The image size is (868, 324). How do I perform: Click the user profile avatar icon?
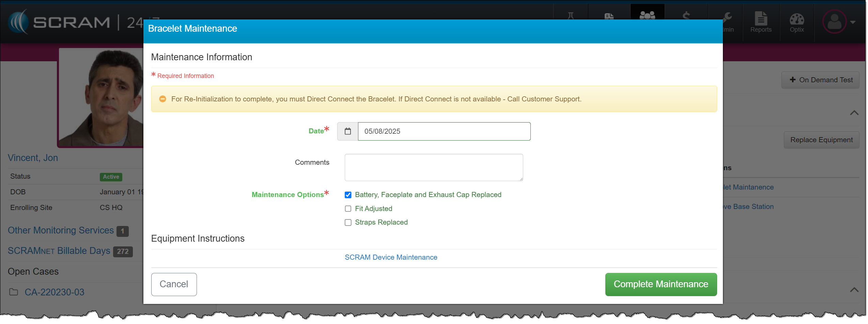pyautogui.click(x=834, y=22)
